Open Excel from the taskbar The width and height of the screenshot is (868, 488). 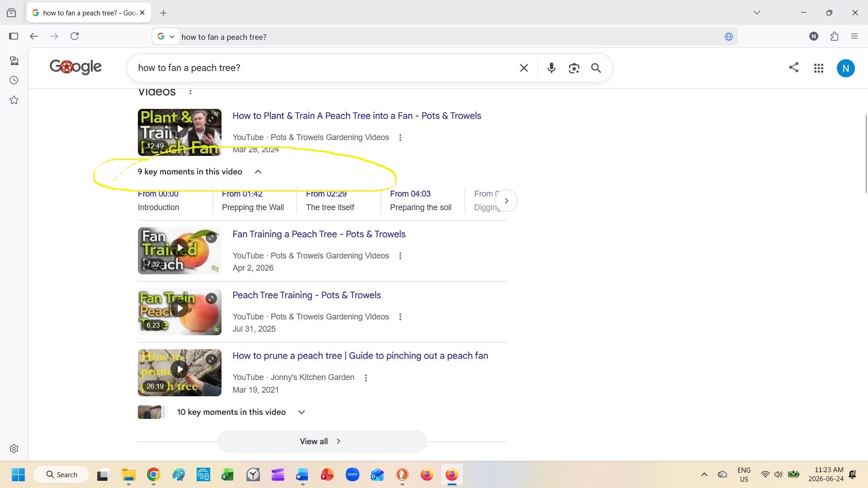coord(227,474)
